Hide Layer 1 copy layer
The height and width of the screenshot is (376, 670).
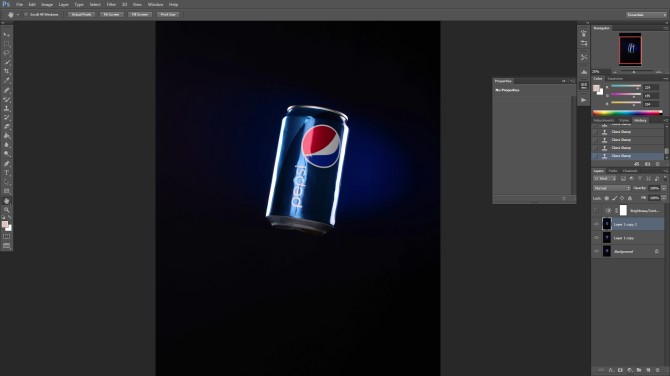(596, 238)
